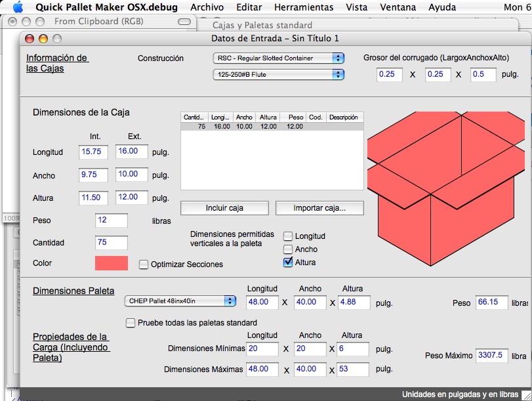
Task: Open the Ayuda menu
Action: click(442, 7)
